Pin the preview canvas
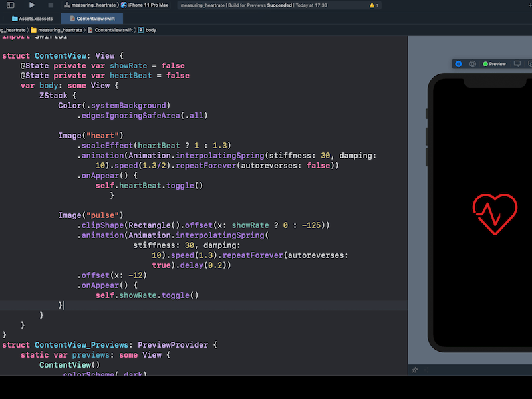Image resolution: width=532 pixels, height=399 pixels. (x=415, y=370)
